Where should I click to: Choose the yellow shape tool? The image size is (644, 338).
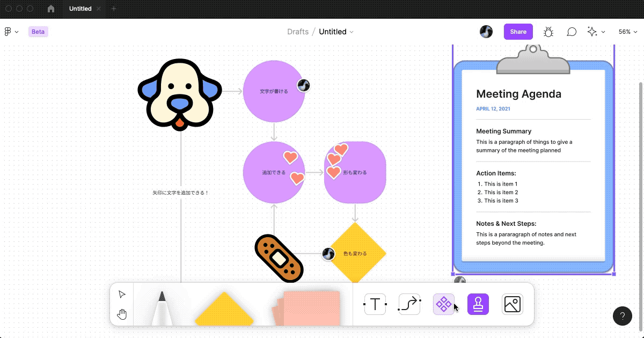point(224,311)
